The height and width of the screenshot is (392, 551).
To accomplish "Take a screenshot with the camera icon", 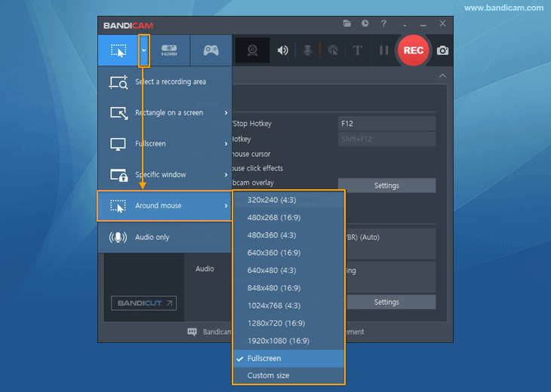I will [x=442, y=51].
